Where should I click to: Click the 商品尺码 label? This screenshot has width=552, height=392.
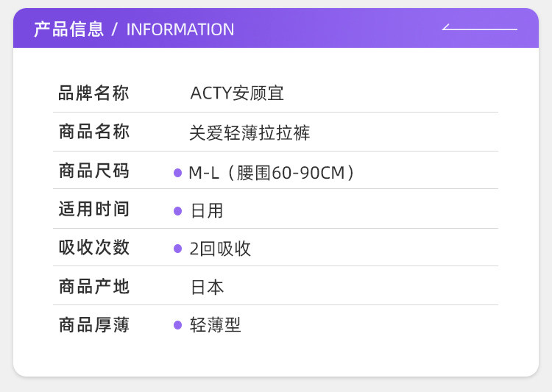point(93,171)
